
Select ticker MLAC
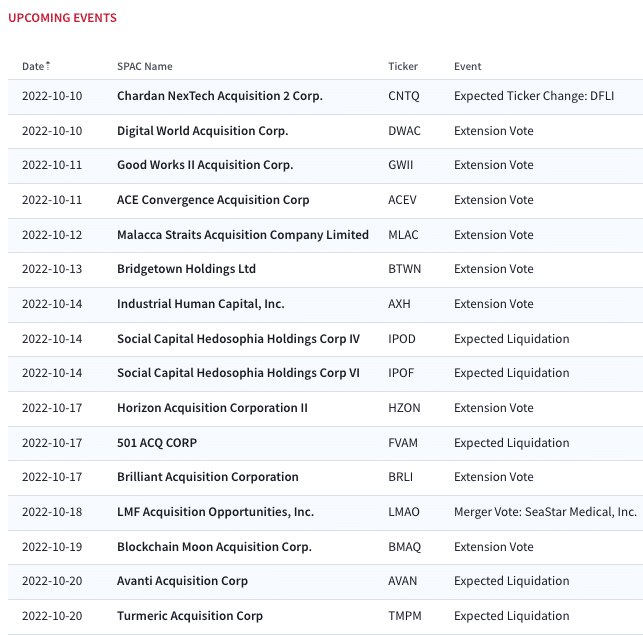tap(404, 235)
